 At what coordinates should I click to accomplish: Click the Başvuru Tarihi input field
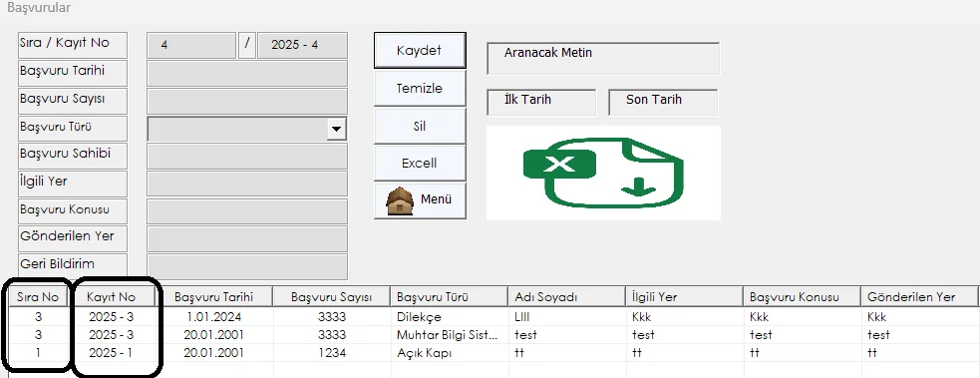247,73
